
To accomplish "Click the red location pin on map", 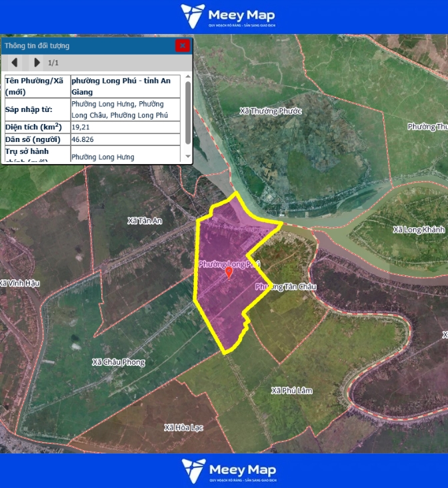I will (x=229, y=272).
